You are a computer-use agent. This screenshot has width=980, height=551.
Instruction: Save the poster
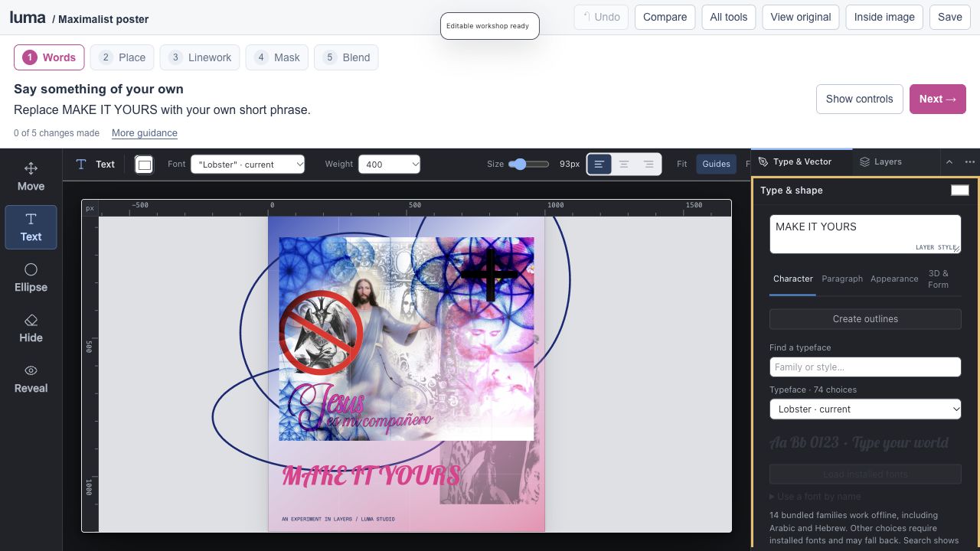tap(949, 17)
